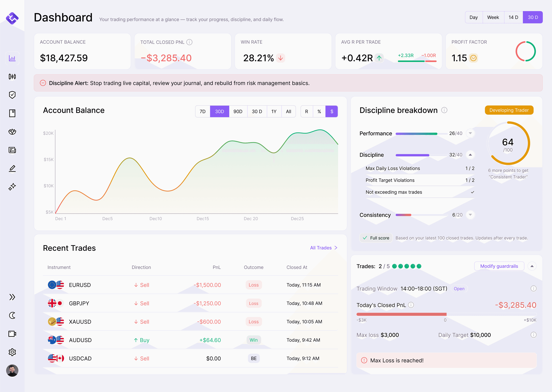Click the info icon beside Total Closed PnL

[190, 42]
